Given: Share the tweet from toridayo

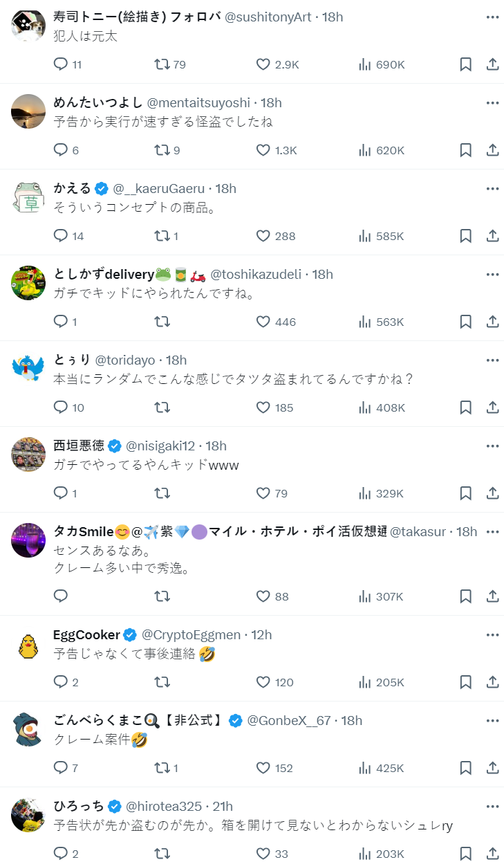Looking at the screenshot, I should click(492, 407).
